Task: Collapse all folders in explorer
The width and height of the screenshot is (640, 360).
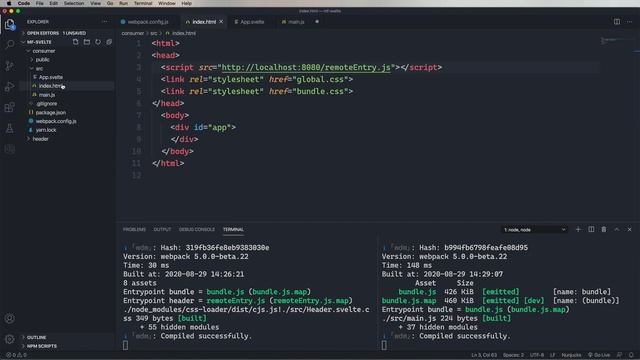Action: point(109,42)
